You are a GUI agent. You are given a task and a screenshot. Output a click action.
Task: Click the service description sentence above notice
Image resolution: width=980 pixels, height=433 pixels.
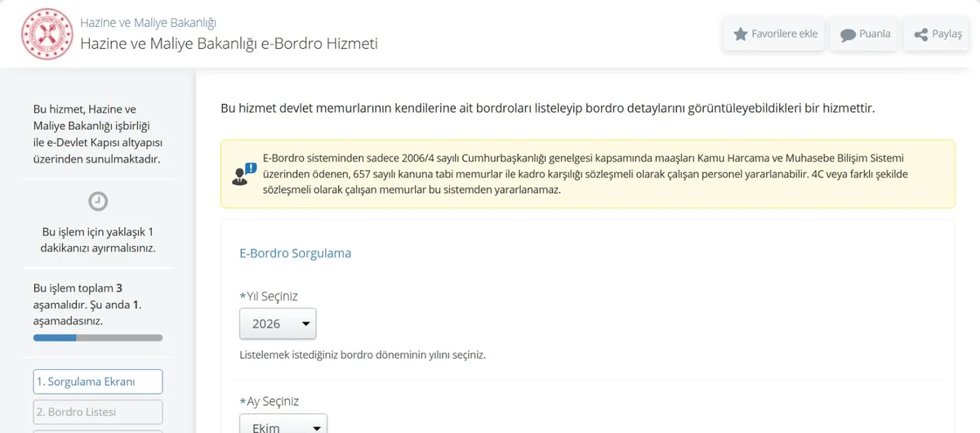[x=548, y=107]
